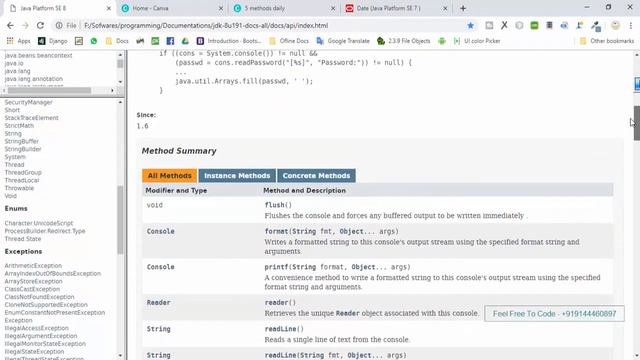
Task: Open the Django bookmark
Action: point(53,41)
